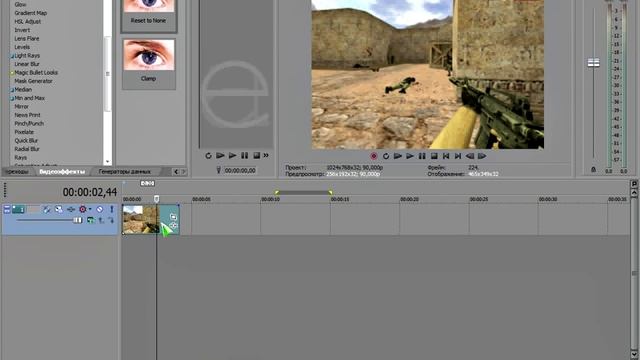Open track 1 compositing mode dropdown arrow
The width and height of the screenshot is (640, 360).
(90, 209)
